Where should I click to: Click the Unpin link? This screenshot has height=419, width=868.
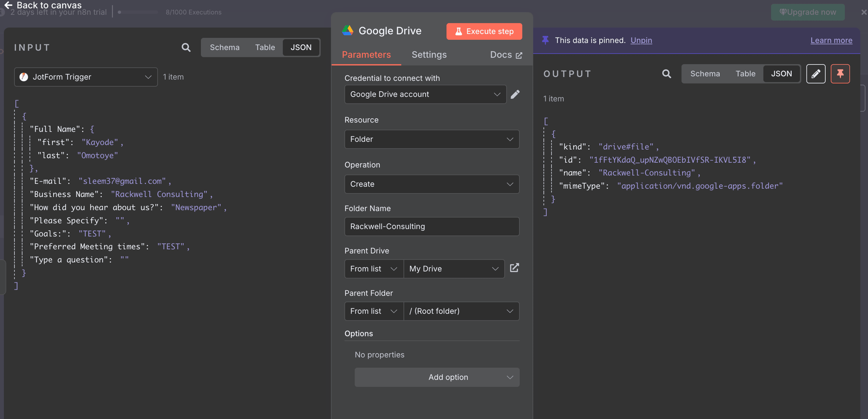coord(641,40)
